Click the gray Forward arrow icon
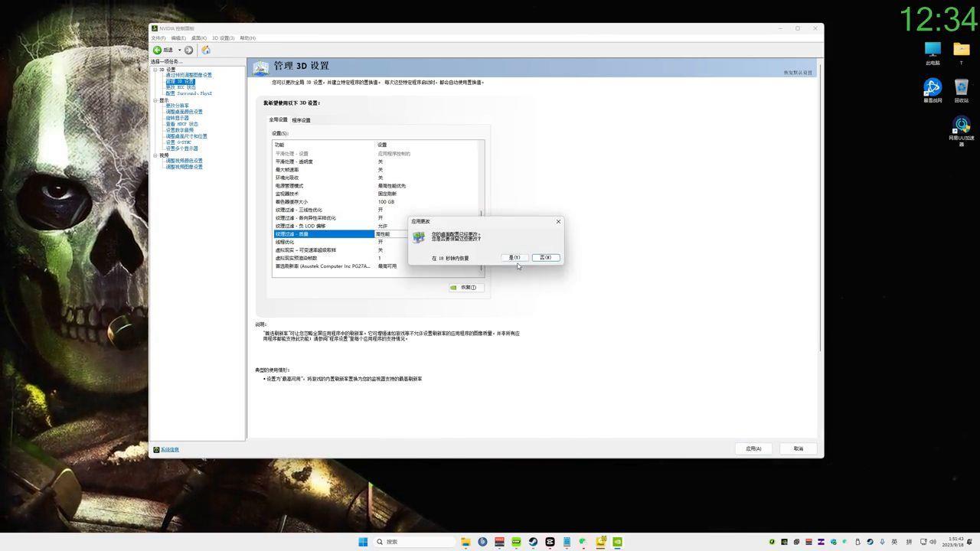 (188, 50)
